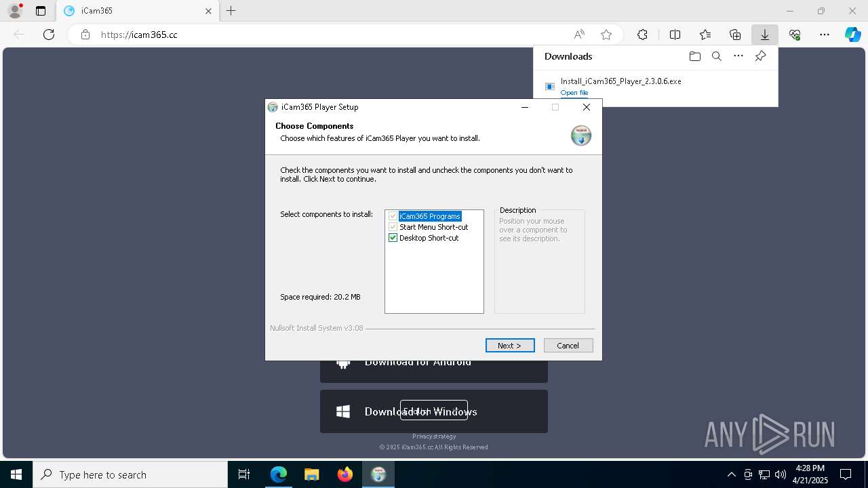Open Collections icon

735,35
